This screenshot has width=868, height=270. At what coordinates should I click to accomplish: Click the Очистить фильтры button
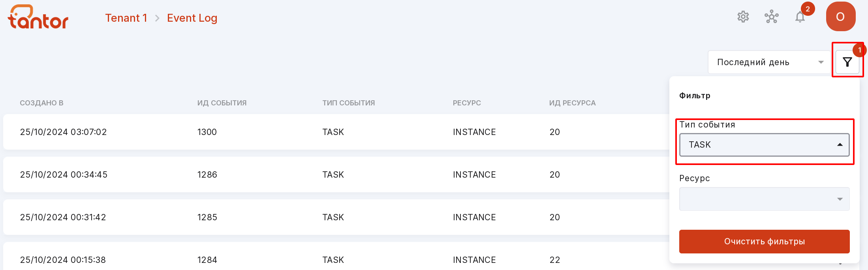pos(764,242)
